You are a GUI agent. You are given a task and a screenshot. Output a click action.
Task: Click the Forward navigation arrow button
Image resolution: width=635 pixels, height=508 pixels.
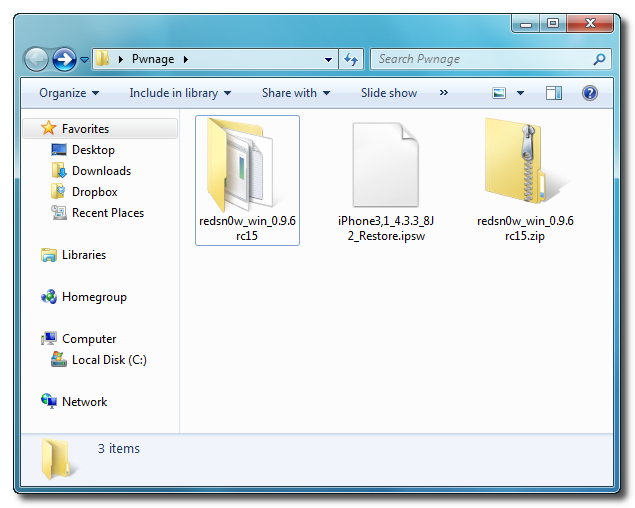64,59
